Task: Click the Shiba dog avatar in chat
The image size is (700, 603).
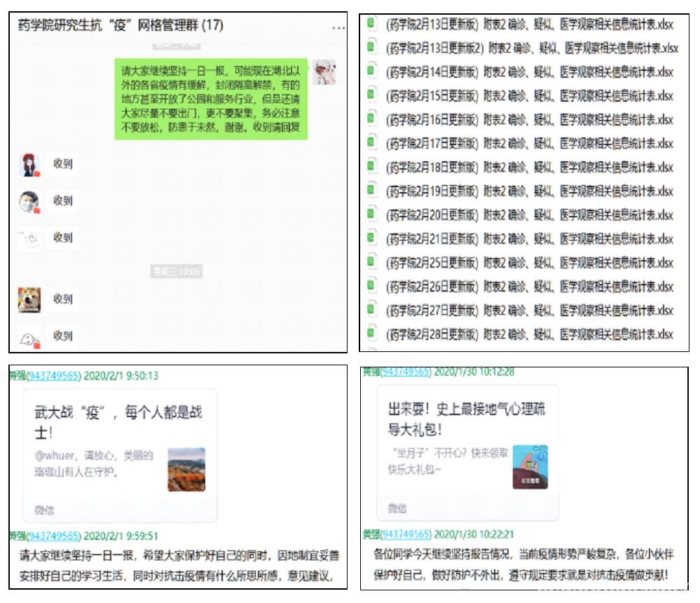Action: click(x=29, y=299)
